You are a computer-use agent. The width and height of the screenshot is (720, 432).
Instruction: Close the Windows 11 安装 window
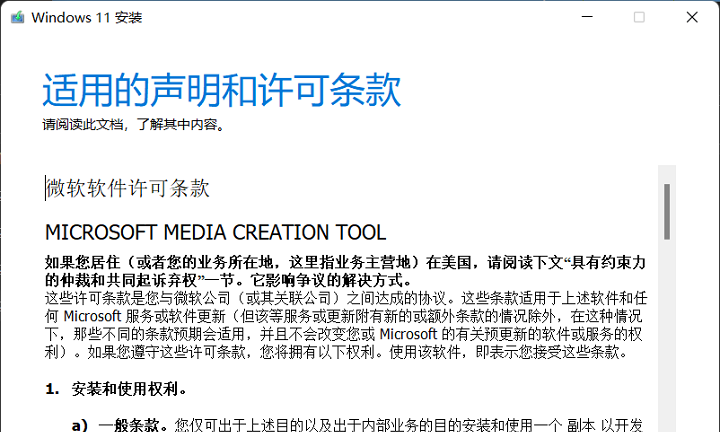[x=692, y=17]
